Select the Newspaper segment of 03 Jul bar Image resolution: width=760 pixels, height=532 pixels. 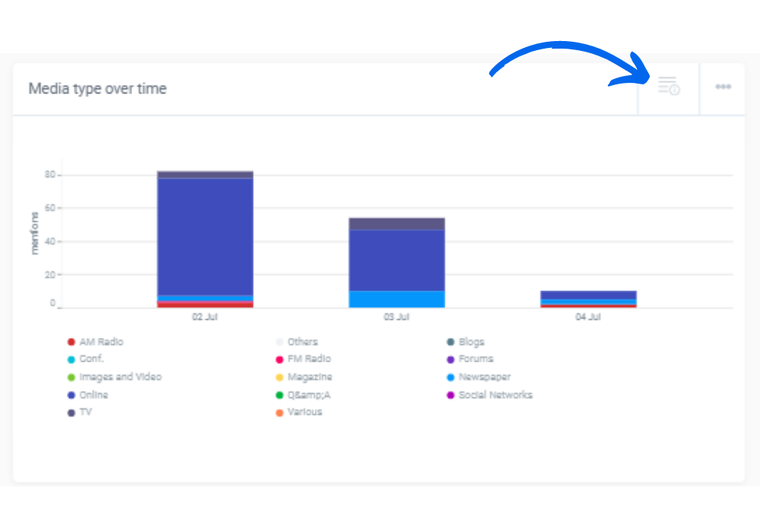click(x=397, y=299)
